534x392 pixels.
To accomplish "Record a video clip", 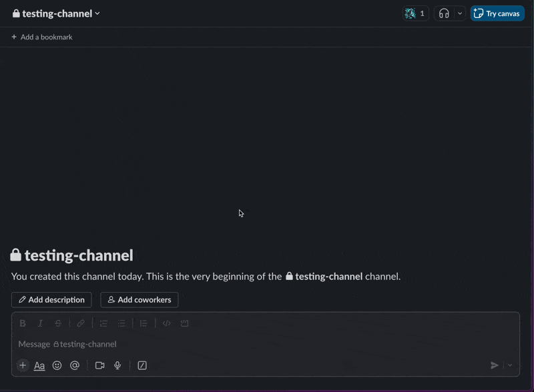I will point(100,365).
